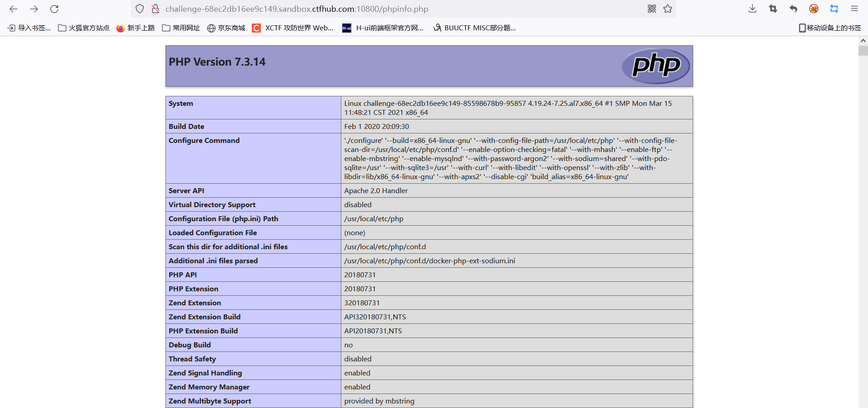Click the blocked fox extension icon

(813, 9)
